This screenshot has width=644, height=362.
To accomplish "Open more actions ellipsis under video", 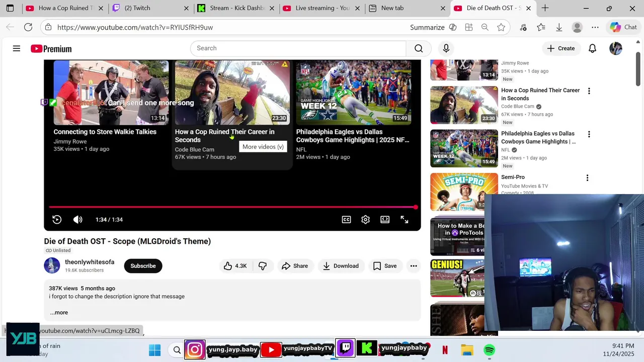I will 414,266.
